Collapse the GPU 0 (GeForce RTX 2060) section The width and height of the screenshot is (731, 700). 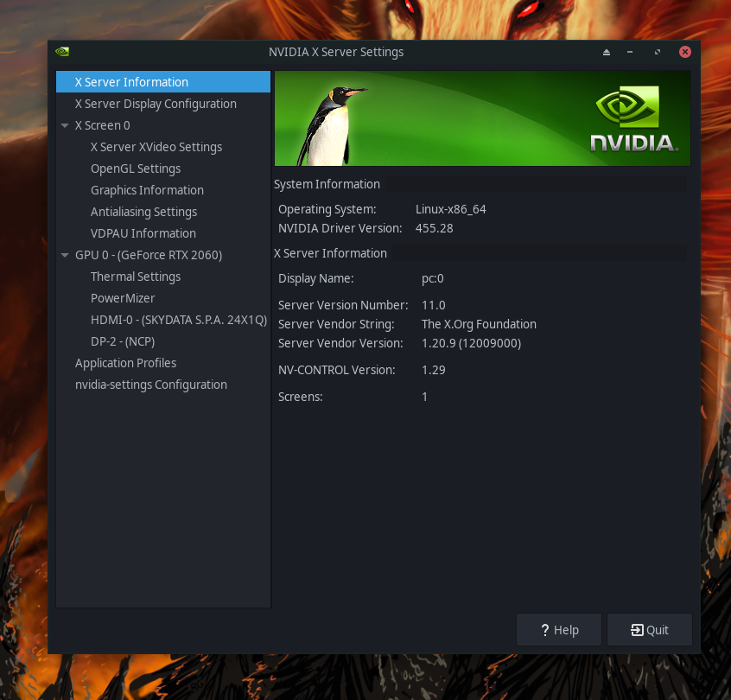pos(65,255)
